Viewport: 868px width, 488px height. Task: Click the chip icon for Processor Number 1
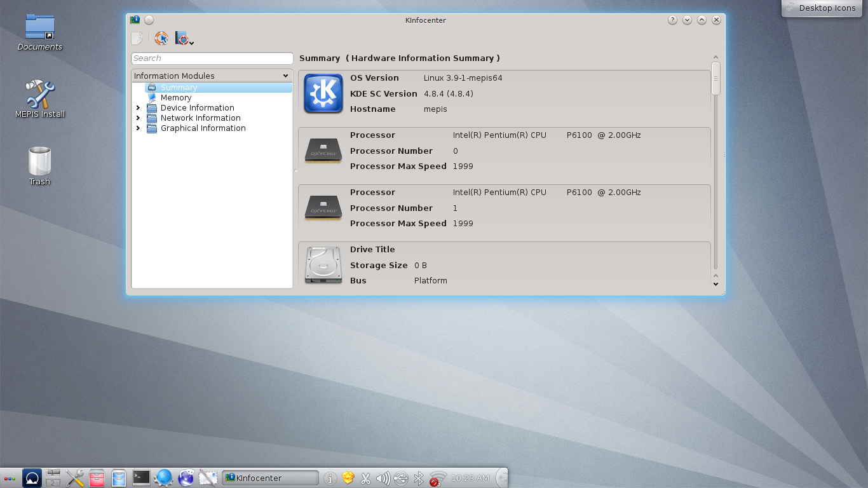(x=323, y=207)
